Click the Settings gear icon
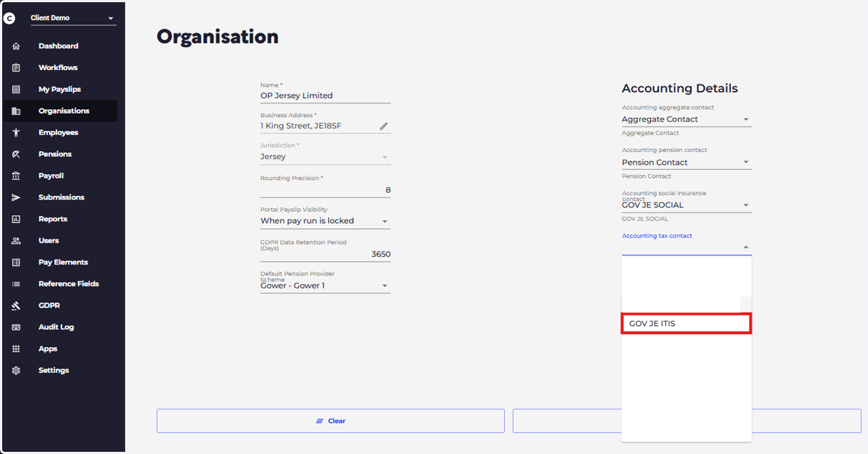Image resolution: width=868 pixels, height=454 pixels. 16,371
